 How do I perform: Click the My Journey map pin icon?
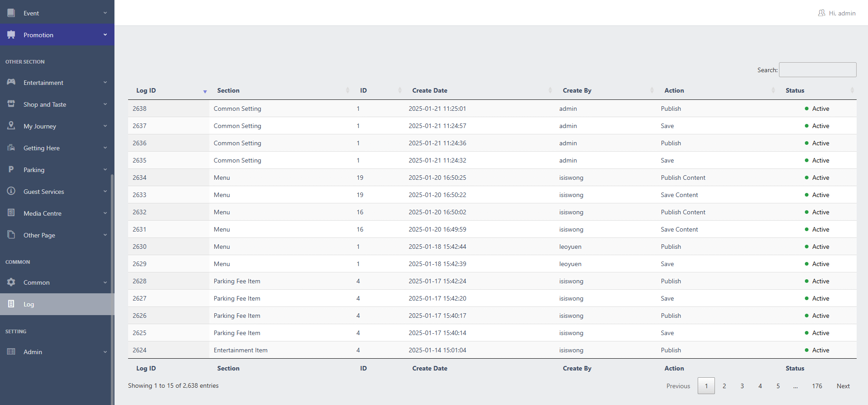tap(11, 126)
